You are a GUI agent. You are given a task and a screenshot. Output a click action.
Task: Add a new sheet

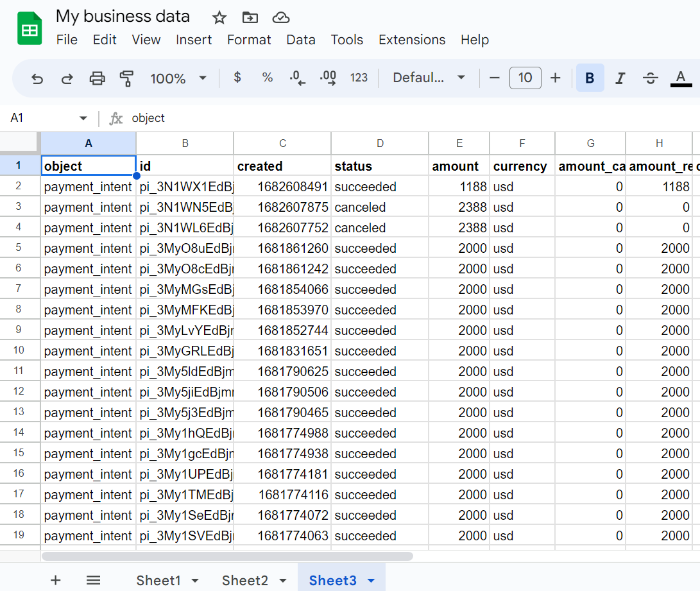coord(55,580)
